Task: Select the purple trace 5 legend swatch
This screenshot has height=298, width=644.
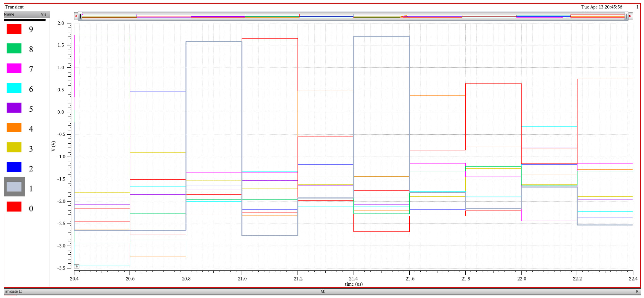Action: (x=14, y=108)
